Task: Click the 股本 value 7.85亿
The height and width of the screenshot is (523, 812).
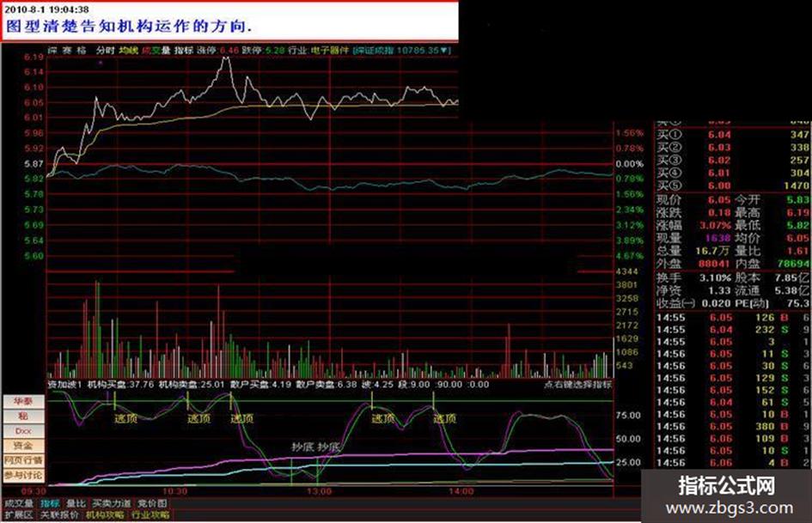Action: [791, 277]
